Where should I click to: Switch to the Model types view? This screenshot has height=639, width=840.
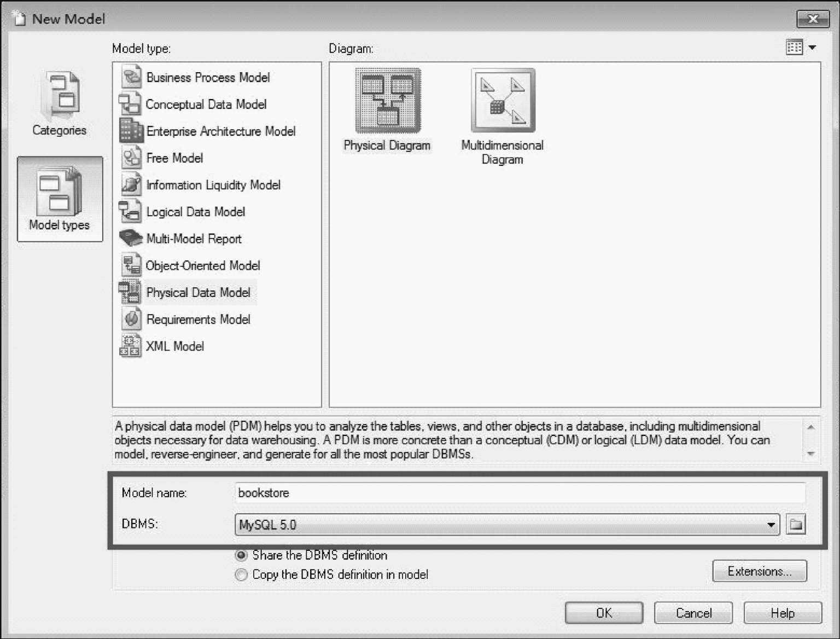click(60, 199)
